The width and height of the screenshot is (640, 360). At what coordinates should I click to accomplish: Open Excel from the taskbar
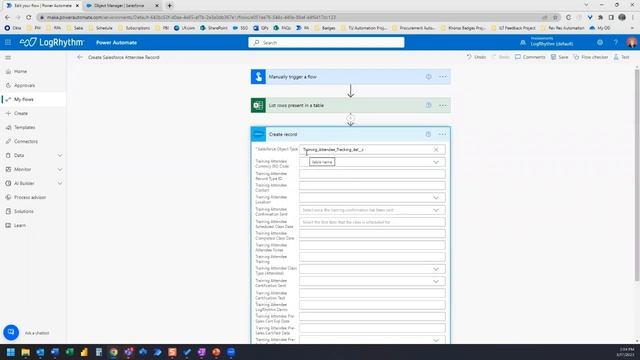tap(69, 352)
